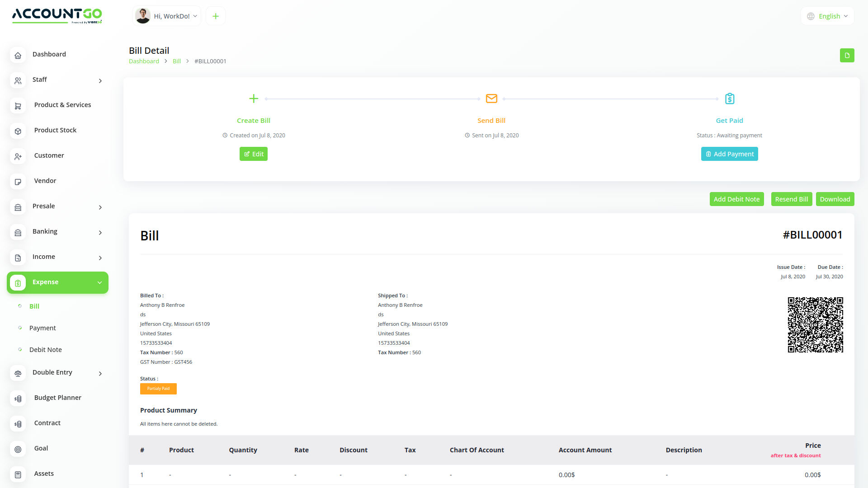Viewport: 868px width, 488px height.
Task: Click the bill QR code image
Action: [x=815, y=325]
